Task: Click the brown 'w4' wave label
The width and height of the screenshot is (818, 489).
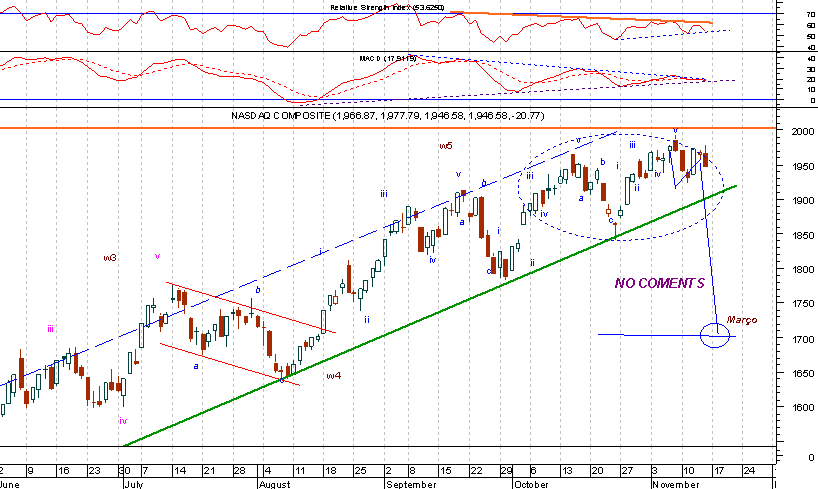Action: tap(333, 375)
